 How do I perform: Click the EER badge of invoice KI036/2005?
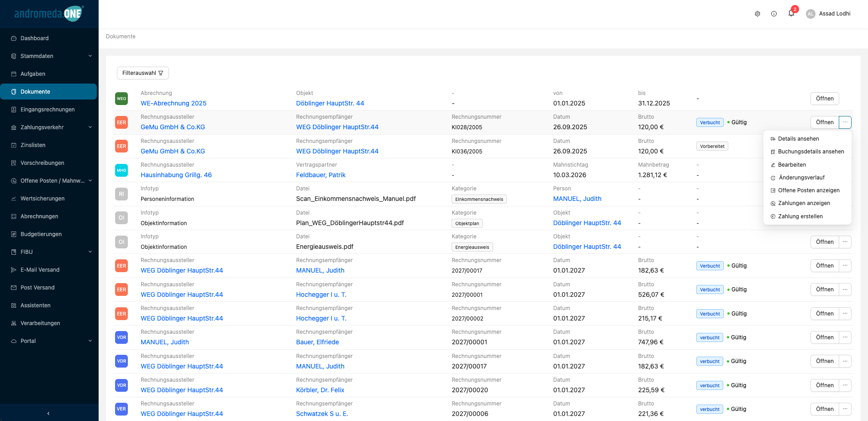[x=121, y=146]
